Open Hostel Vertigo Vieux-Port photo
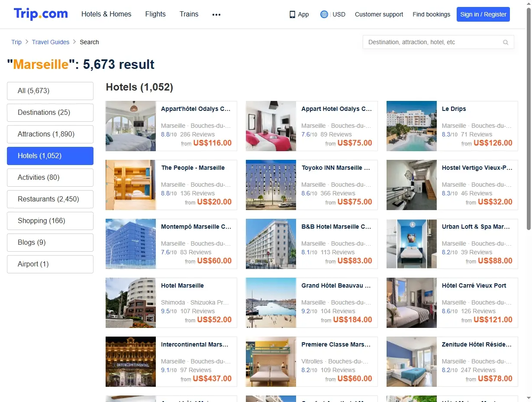The height and width of the screenshot is (402, 532). coord(412,185)
